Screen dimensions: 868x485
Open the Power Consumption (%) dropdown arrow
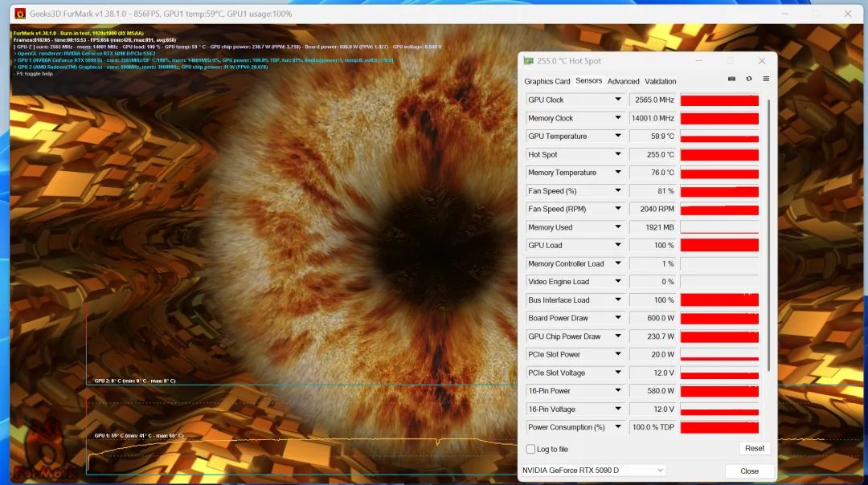618,427
